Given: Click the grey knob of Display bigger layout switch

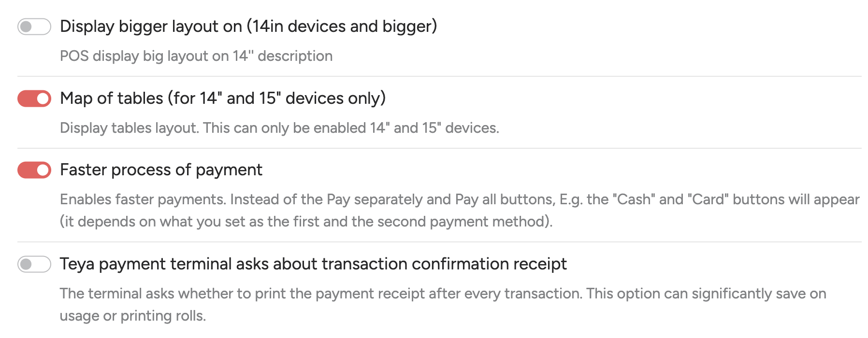Looking at the screenshot, I should (26, 27).
